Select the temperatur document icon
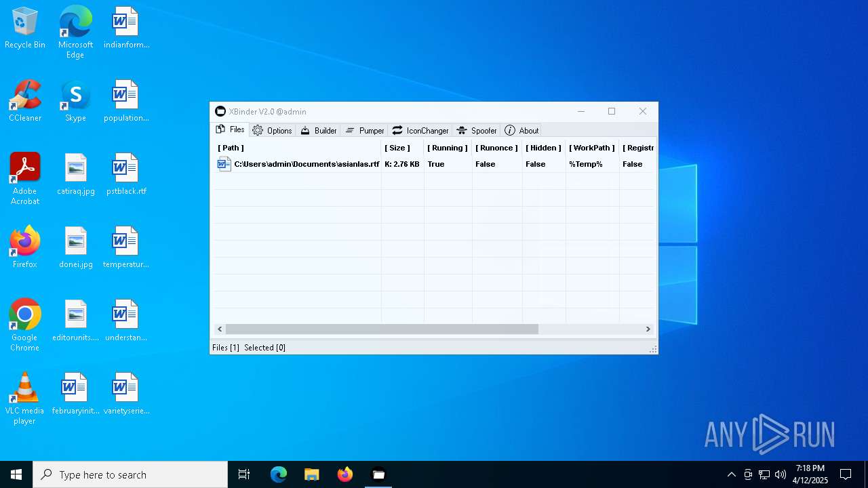 coord(126,248)
